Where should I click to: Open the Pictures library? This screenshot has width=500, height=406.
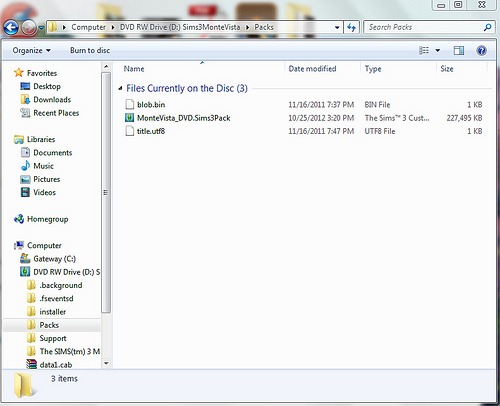coord(47,179)
